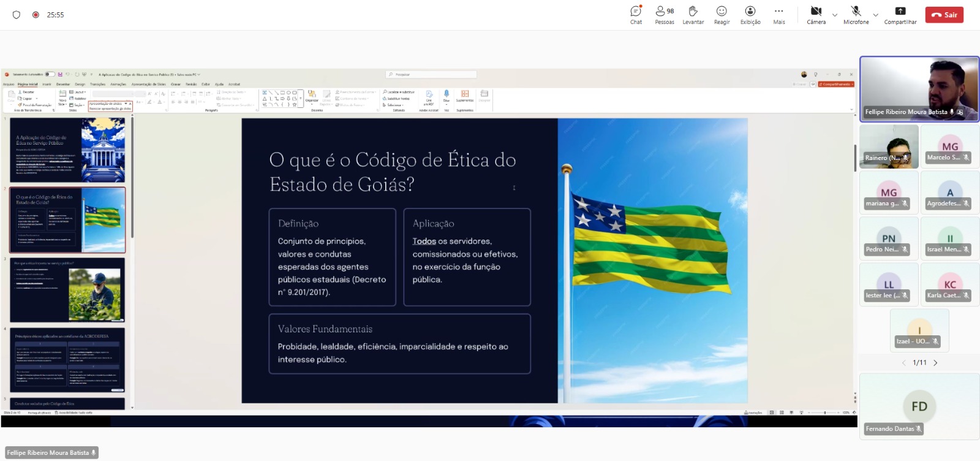Leave the meeting with Sair
Screen dimensions: 980x461
point(944,15)
